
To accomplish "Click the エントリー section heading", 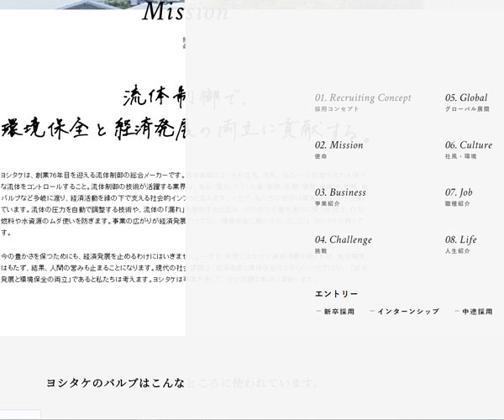I will click(x=336, y=293).
